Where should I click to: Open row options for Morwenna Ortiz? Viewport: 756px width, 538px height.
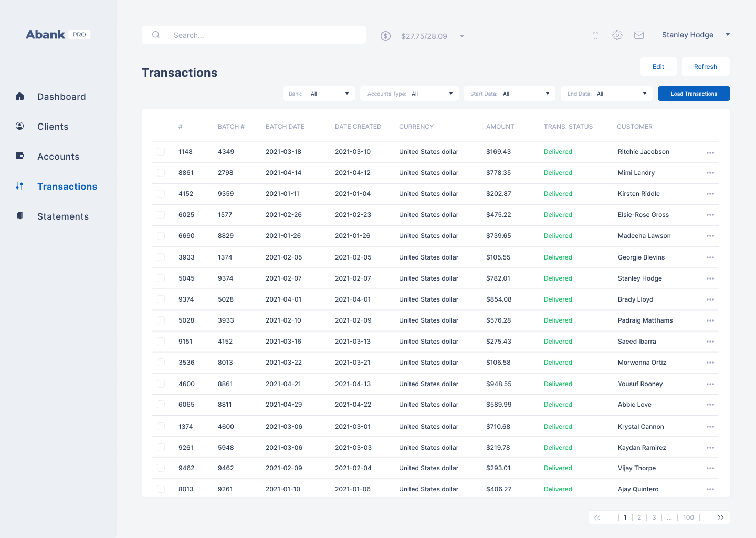tap(710, 363)
